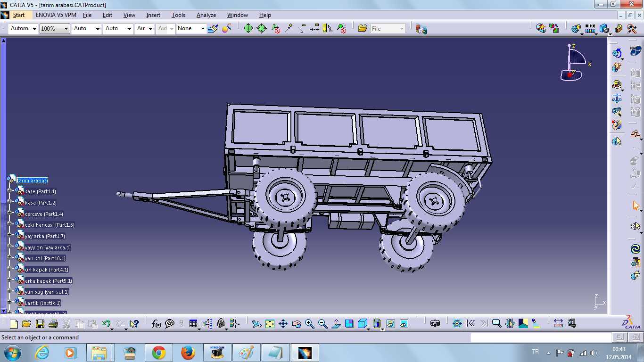Click the Open file icon in the bottom toolbar

point(26,324)
